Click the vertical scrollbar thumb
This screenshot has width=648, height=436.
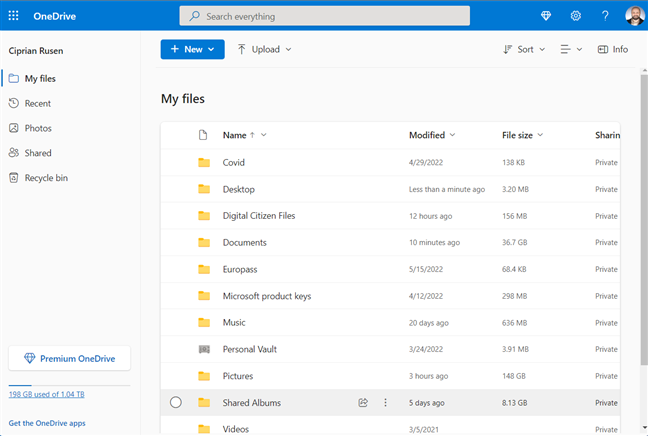click(x=644, y=220)
